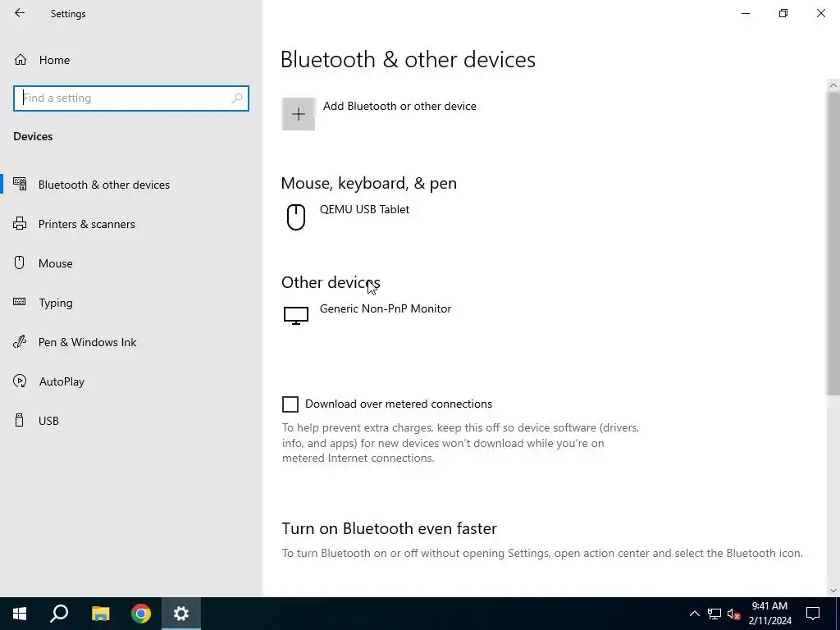The width and height of the screenshot is (840, 630).
Task: Click the scroll down arrow of the scrollbar
Action: pyautogui.click(x=833, y=591)
